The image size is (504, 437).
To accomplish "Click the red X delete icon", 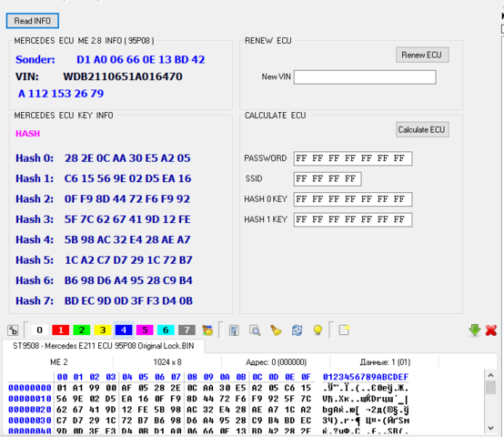I will pos(491,330).
